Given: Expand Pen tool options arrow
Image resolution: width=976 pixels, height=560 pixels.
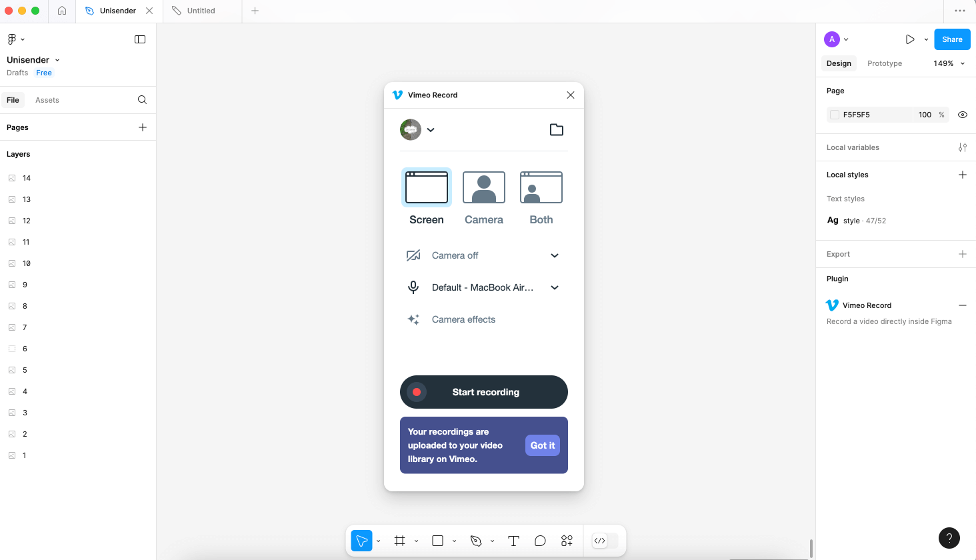Looking at the screenshot, I should pos(492,541).
